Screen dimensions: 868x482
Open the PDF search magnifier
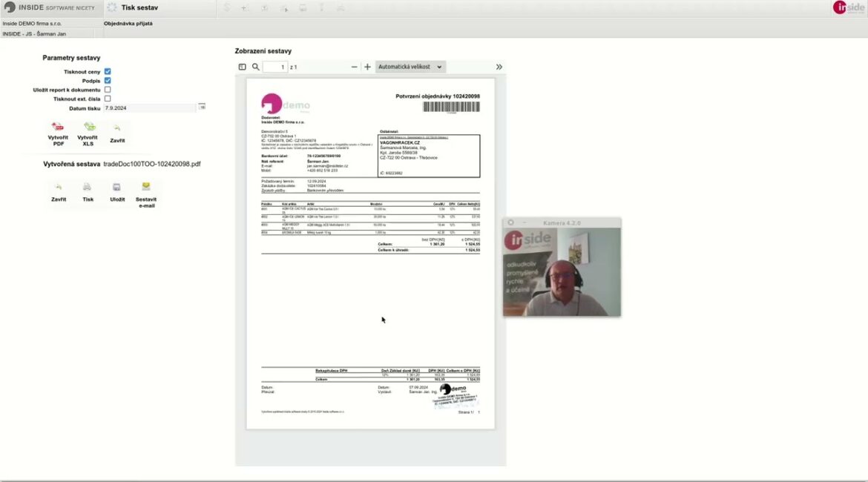pos(256,67)
